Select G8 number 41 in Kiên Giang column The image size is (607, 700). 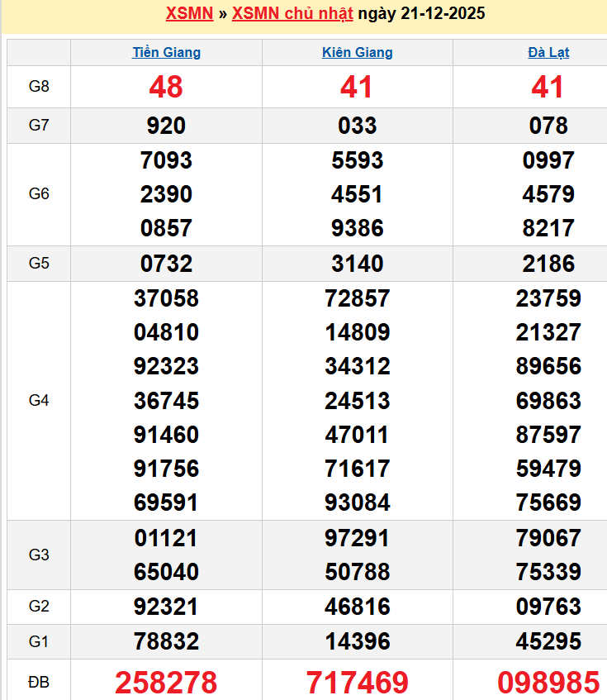[x=357, y=87]
